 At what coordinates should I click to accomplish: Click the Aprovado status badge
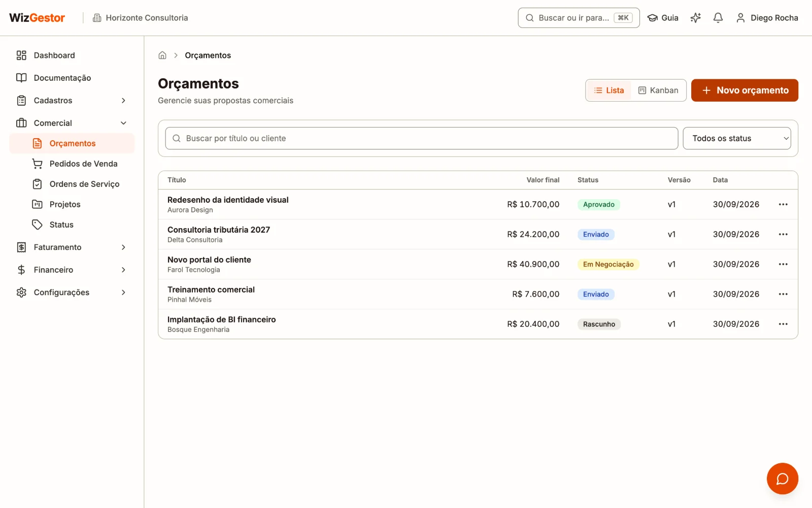[x=599, y=204]
